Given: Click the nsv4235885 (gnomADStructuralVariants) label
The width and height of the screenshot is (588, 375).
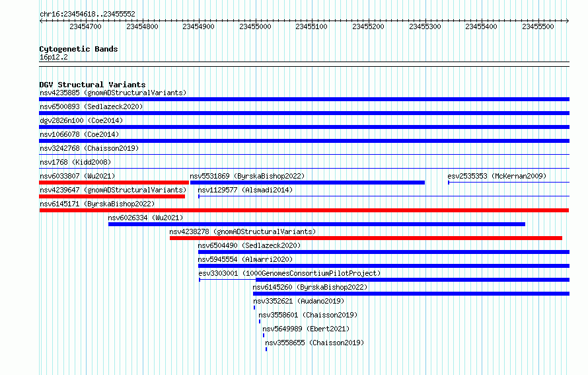Looking at the screenshot, I should coord(113,93).
